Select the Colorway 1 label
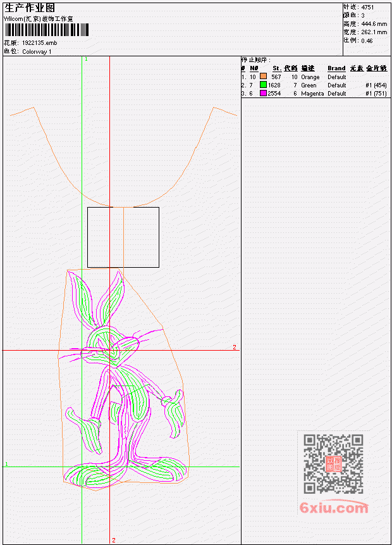The width and height of the screenshot is (392, 545). pyautogui.click(x=37, y=52)
